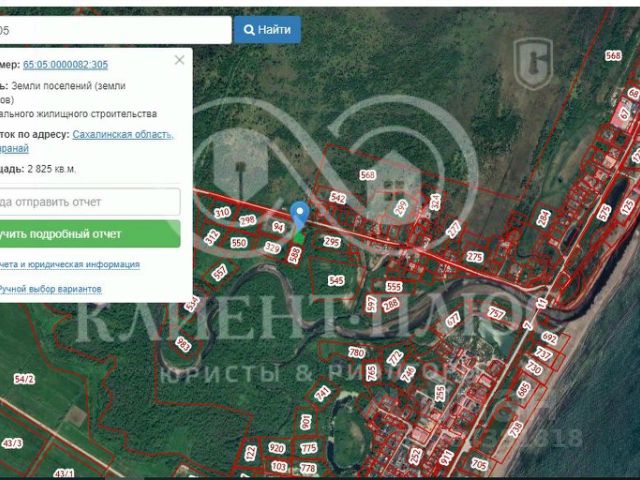
Task: Select parcel label 765
Action: tap(371, 373)
